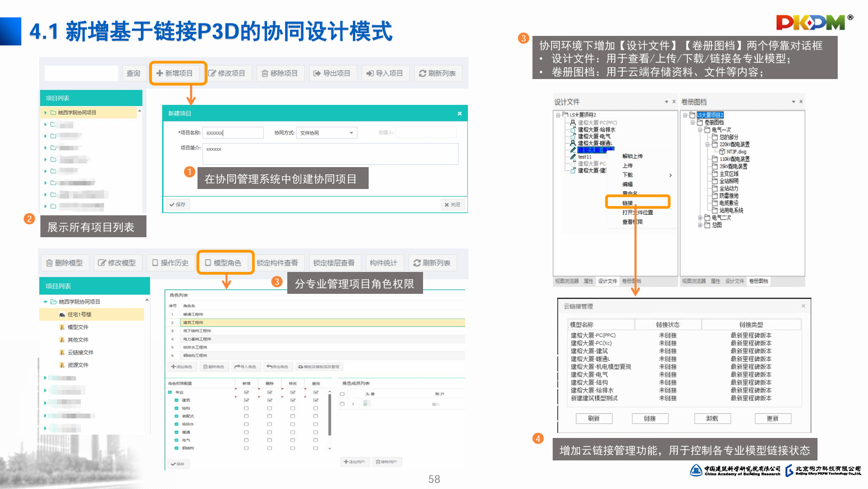This screenshot has width=868, height=489.
Task: Open the 模型角色 toolbar button
Action: click(223, 263)
